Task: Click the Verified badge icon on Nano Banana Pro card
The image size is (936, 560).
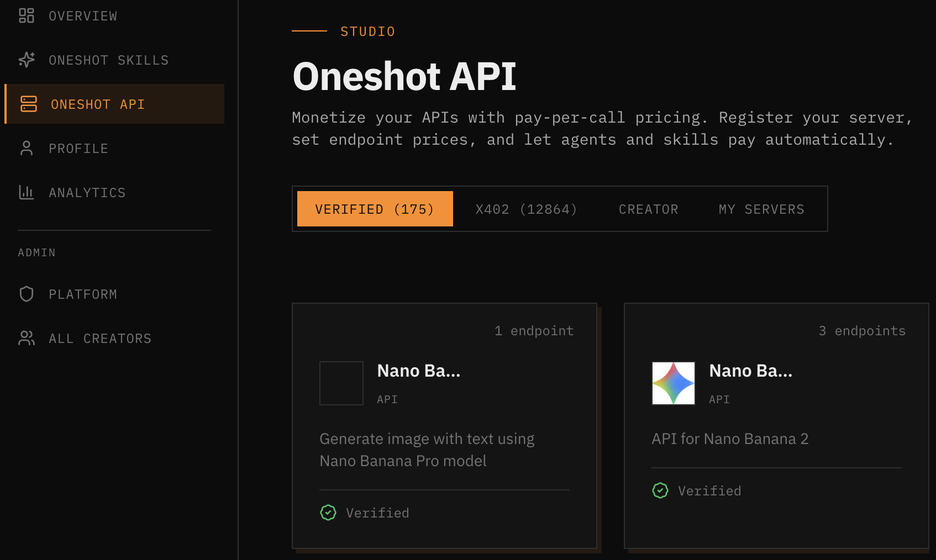Action: pos(328,513)
